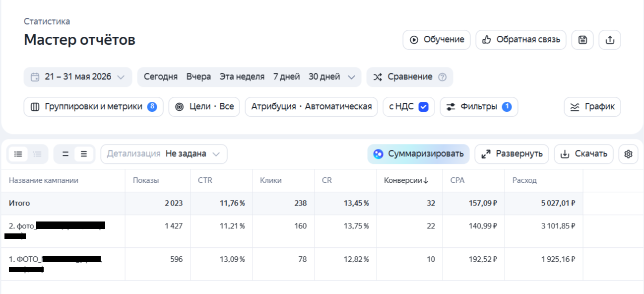Open the График chart view
The height and width of the screenshot is (294, 644).
592,107
